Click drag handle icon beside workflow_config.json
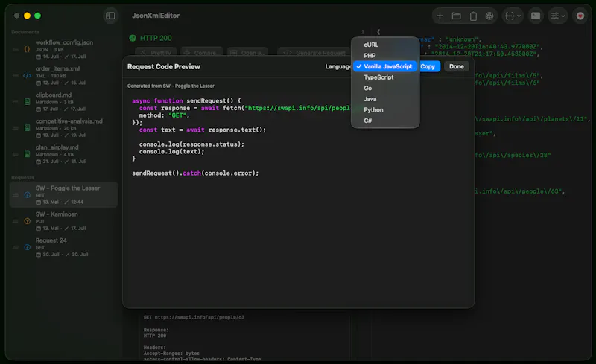The image size is (596, 364). (x=16, y=49)
